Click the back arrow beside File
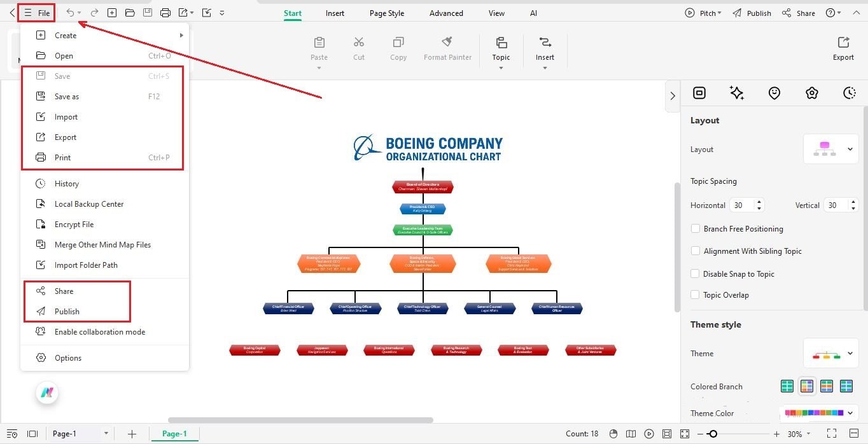 (x=12, y=13)
